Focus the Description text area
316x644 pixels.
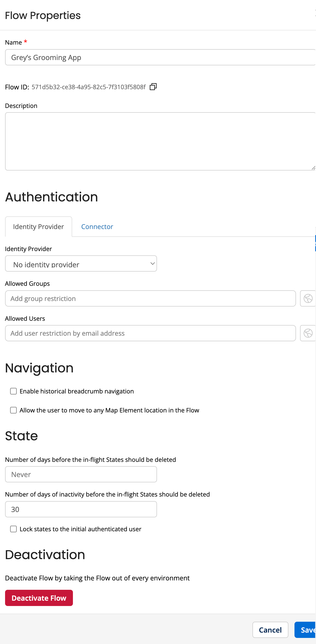(x=160, y=141)
